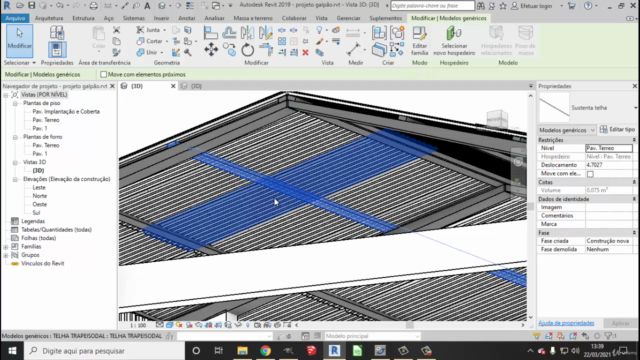Viewport: 640px width, 360px height.
Task: Click the Text 'A' tool in quick access toolbar
Action: coord(147,6)
